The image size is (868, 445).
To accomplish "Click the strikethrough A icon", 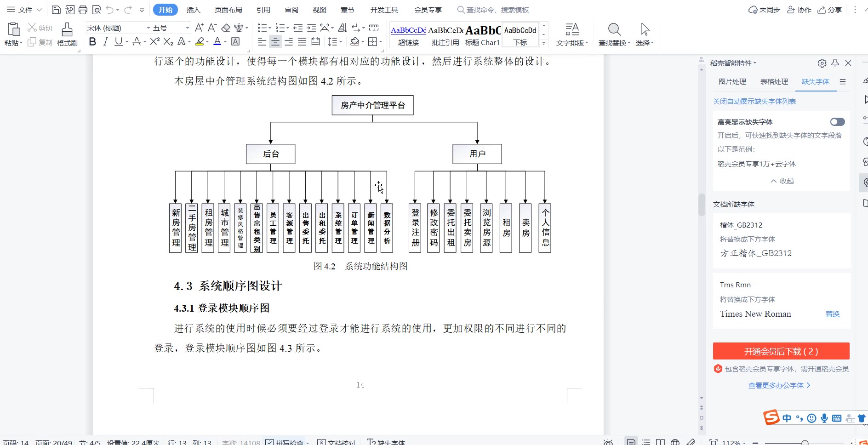I will [137, 42].
